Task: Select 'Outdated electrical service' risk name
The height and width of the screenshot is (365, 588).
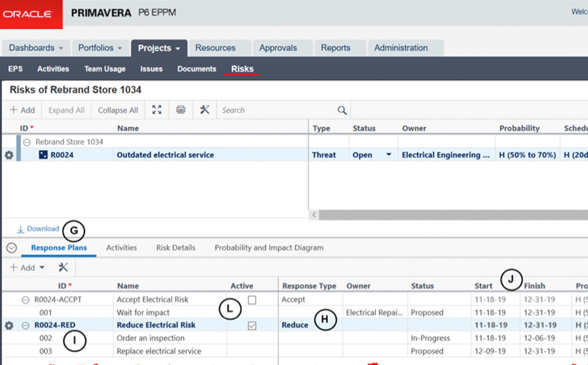Action: pyautogui.click(x=165, y=155)
